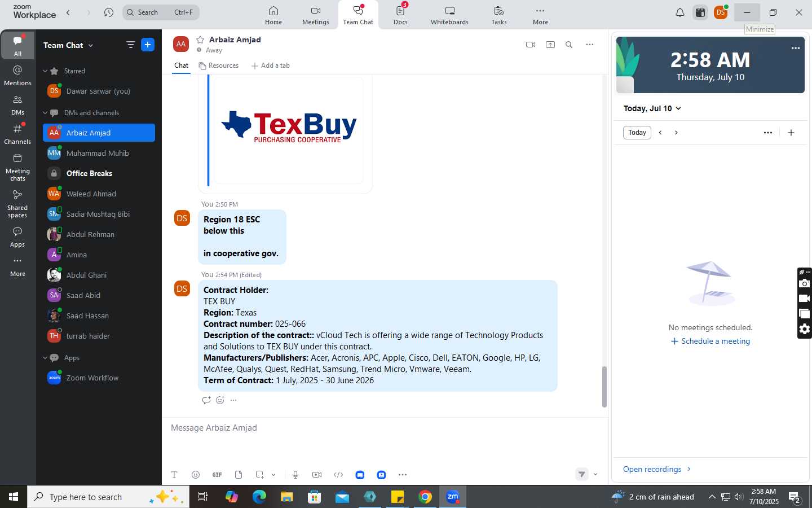Open the chat header more options ellipsis

click(x=589, y=45)
